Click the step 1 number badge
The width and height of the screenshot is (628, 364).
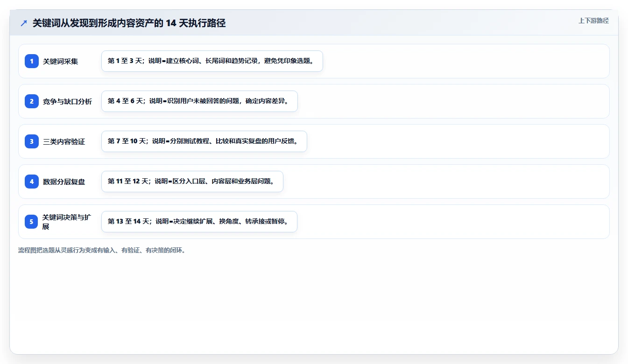click(x=32, y=61)
